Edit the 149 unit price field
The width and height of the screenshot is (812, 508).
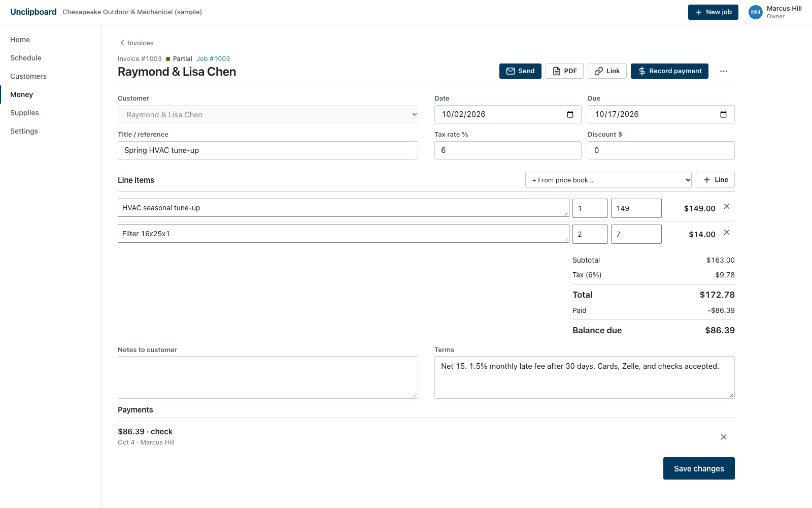click(636, 208)
